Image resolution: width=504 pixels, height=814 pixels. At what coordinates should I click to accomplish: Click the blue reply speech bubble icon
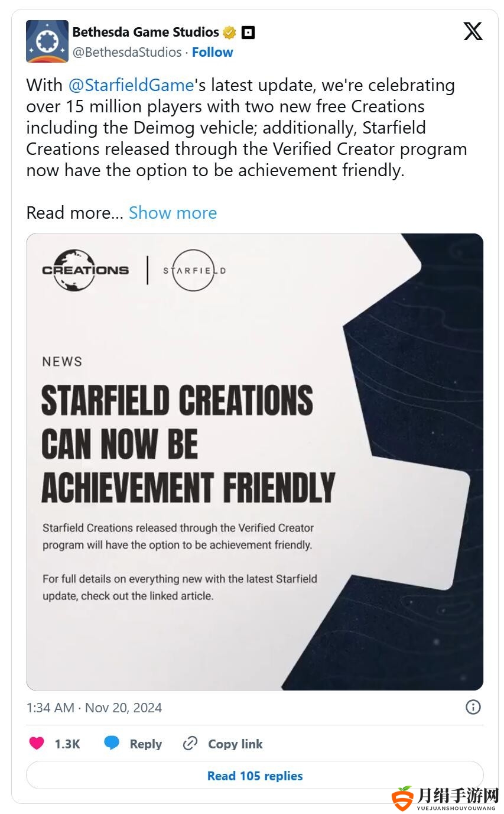[x=112, y=743]
